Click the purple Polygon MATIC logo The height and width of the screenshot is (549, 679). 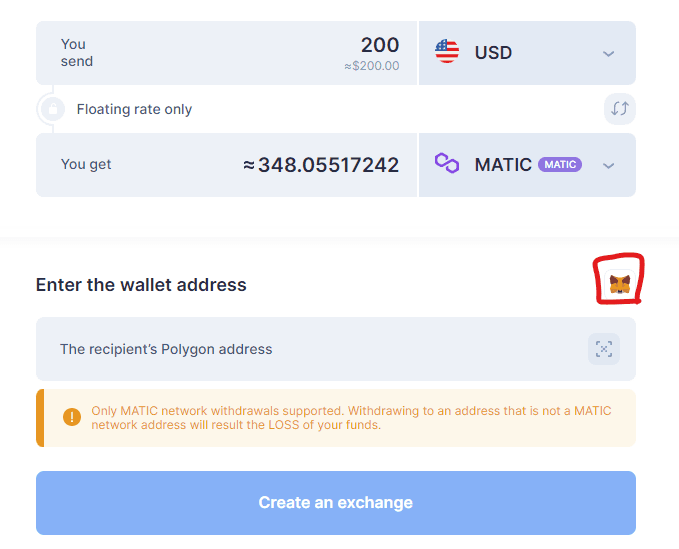pos(447,164)
